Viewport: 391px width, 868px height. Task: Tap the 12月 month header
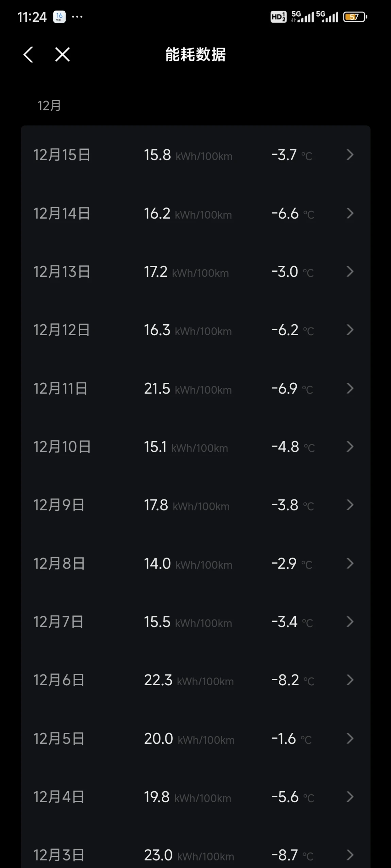coord(49,106)
